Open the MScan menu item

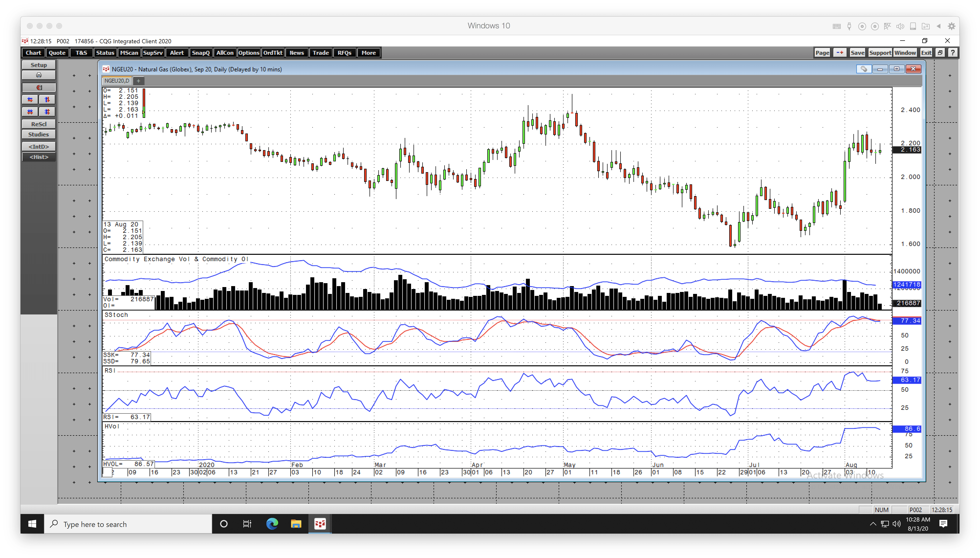[x=129, y=53]
